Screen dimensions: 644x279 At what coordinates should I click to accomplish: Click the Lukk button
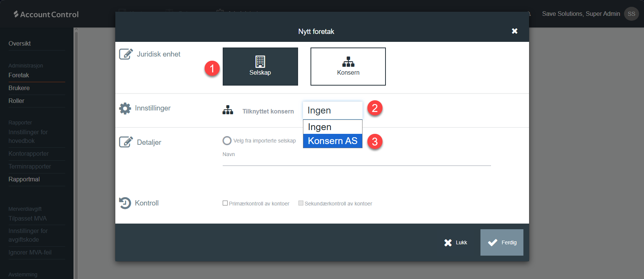[x=456, y=242]
